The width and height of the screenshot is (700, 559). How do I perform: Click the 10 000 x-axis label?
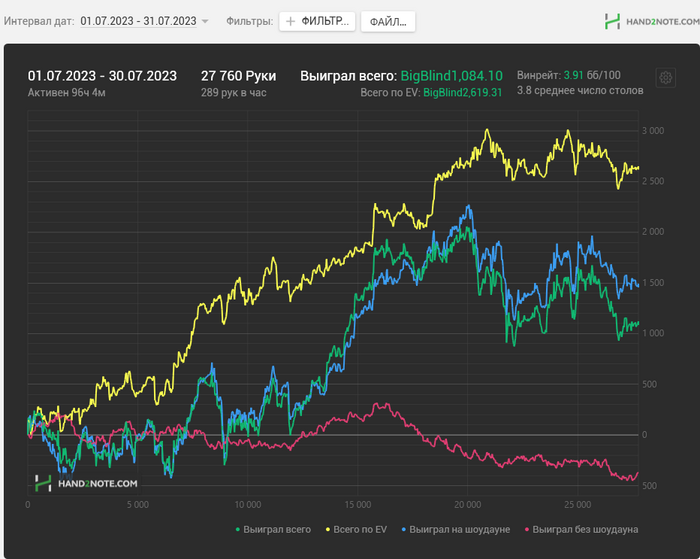pos(248,505)
